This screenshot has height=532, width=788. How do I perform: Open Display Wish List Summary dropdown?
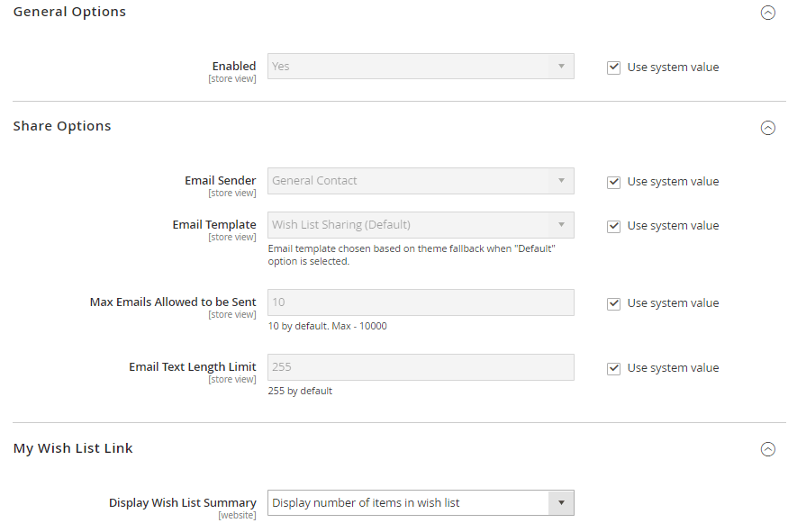click(421, 503)
